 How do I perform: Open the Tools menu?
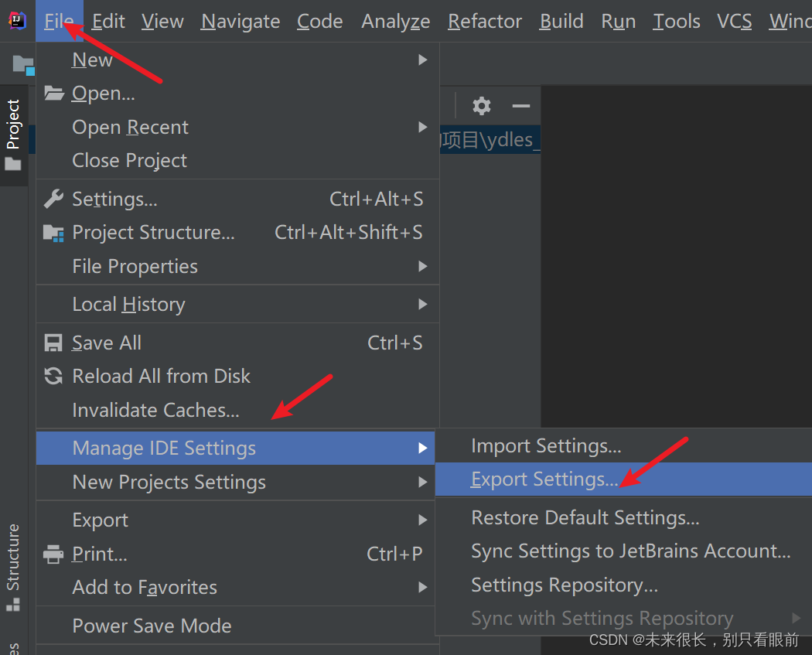pyautogui.click(x=677, y=21)
